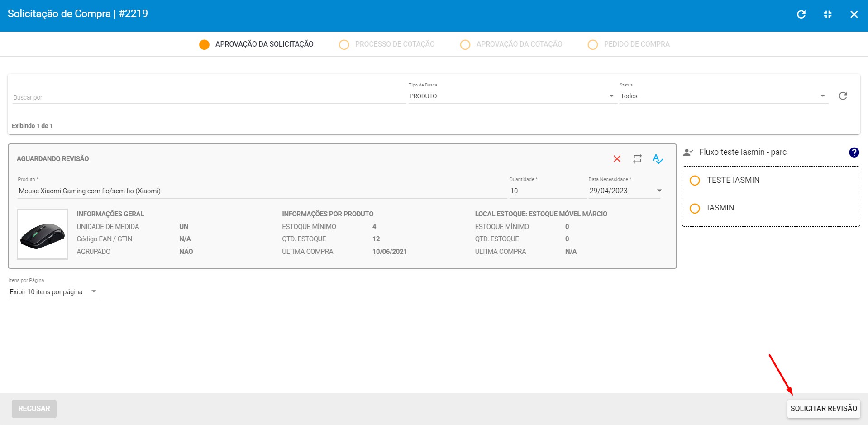Click the LOCAL ESTOQUE: ESTOQUE MÓVEL MÁRCIO heading
868x425 pixels.
coord(541,214)
